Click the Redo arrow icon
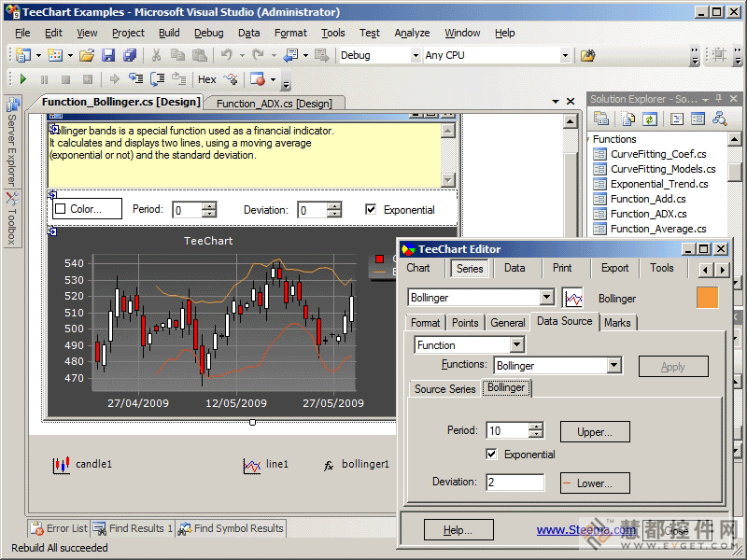 [x=259, y=55]
